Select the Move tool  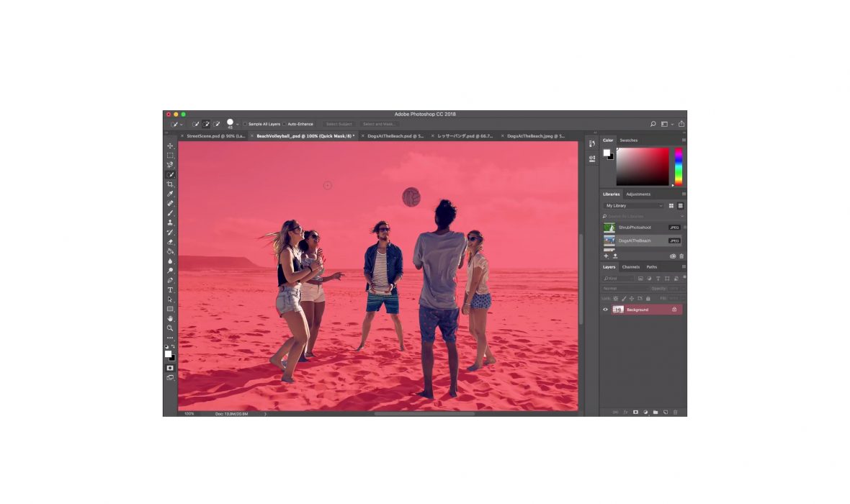coord(170,146)
